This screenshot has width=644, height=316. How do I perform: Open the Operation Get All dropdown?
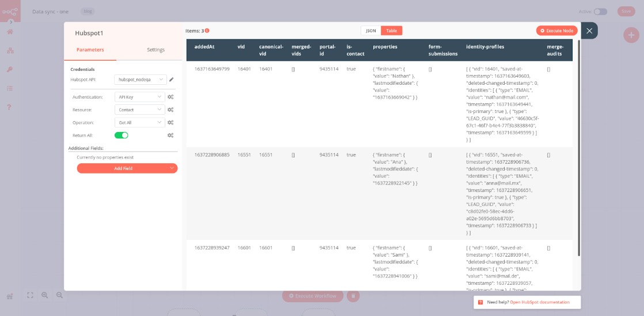click(x=140, y=122)
